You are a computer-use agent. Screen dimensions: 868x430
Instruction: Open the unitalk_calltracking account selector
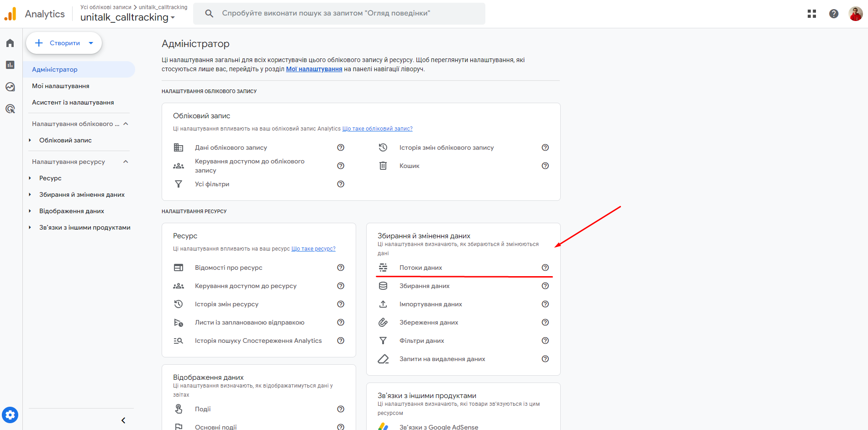point(127,17)
